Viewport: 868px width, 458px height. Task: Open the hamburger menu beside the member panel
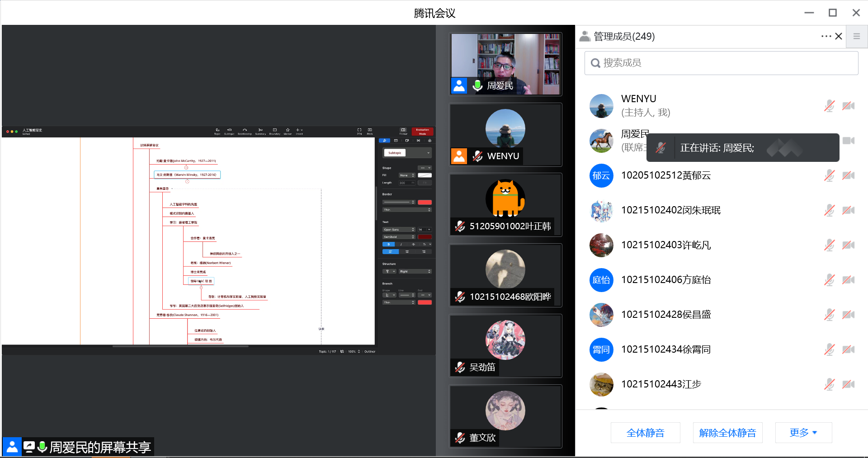coord(856,36)
